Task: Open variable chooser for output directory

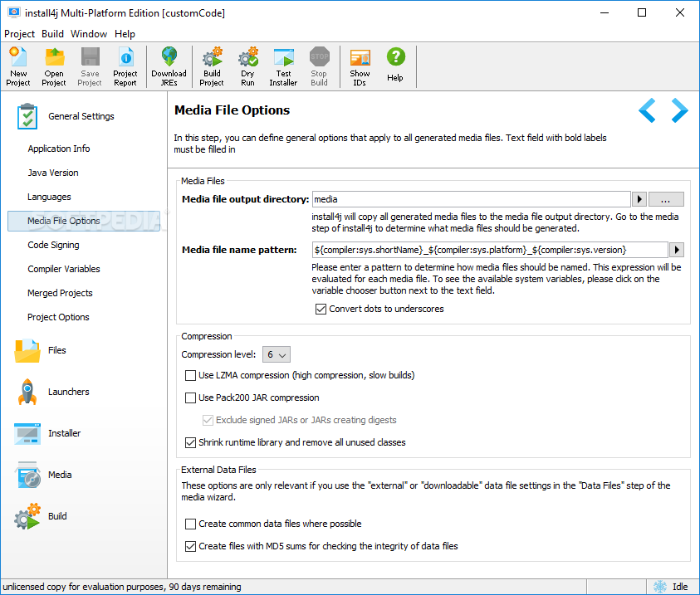Action: click(639, 199)
